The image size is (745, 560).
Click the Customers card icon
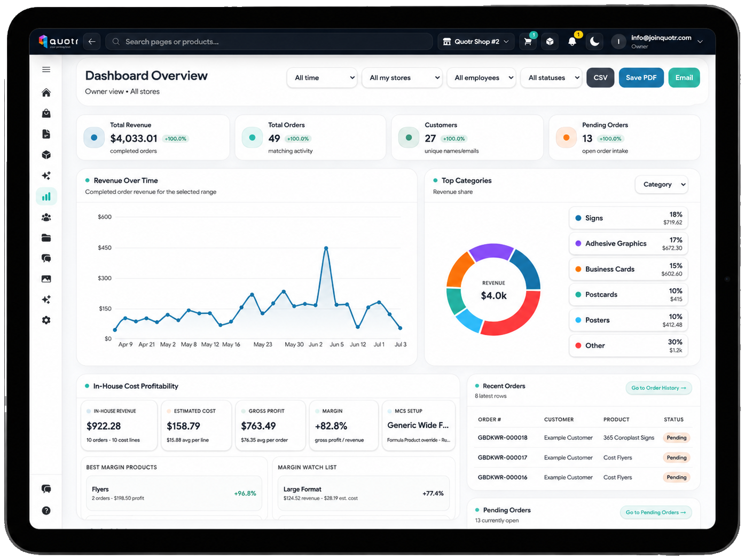pyautogui.click(x=409, y=138)
